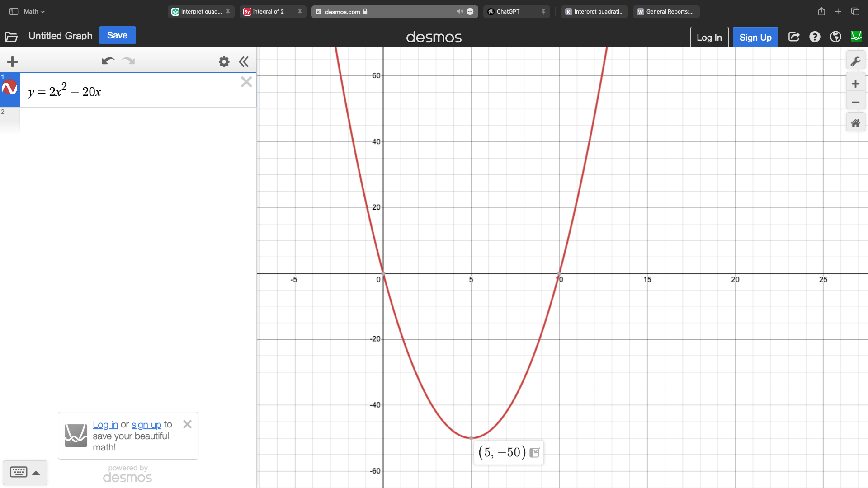Open expression list settings gear
868x488 pixels.
(224, 61)
